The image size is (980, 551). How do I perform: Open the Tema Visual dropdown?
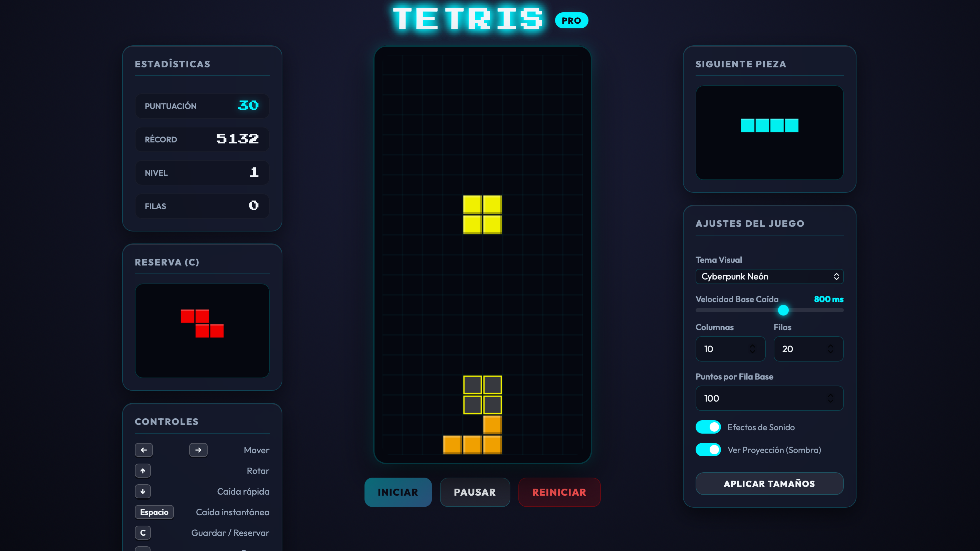coord(769,277)
